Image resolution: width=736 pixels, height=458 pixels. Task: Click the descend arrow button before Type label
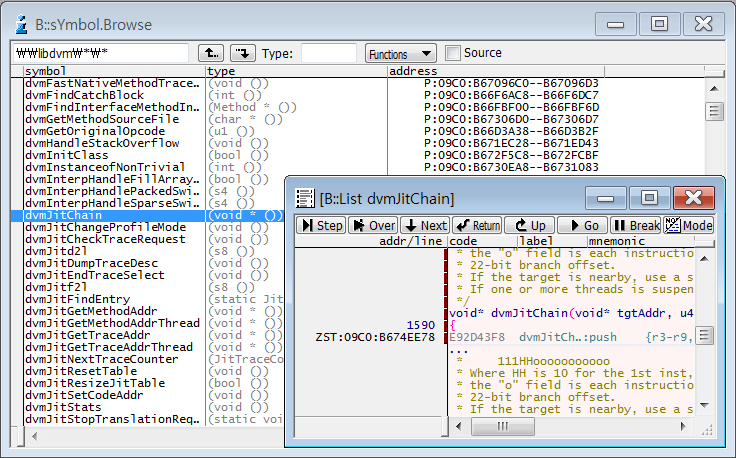point(243,53)
